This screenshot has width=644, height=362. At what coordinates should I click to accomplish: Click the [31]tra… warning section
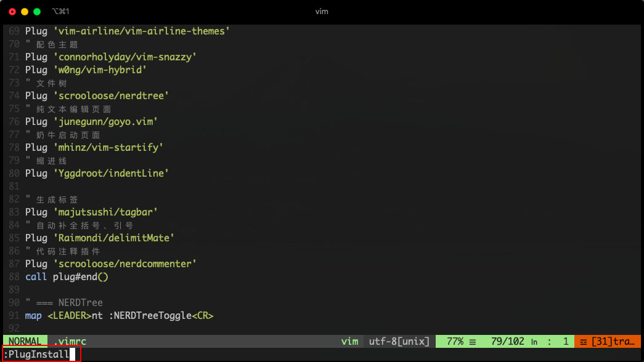click(x=608, y=342)
